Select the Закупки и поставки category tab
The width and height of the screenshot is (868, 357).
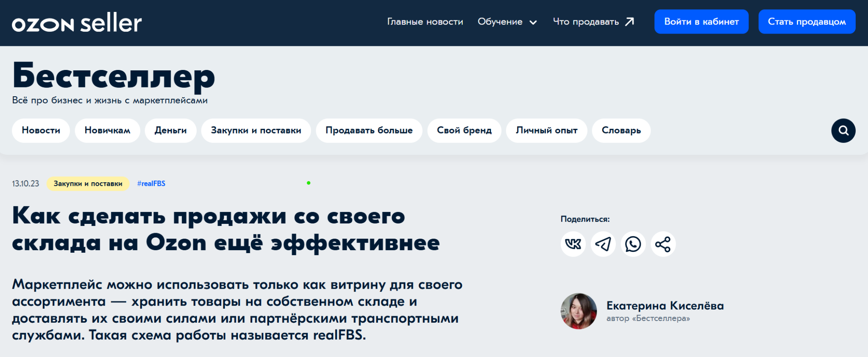(x=256, y=131)
